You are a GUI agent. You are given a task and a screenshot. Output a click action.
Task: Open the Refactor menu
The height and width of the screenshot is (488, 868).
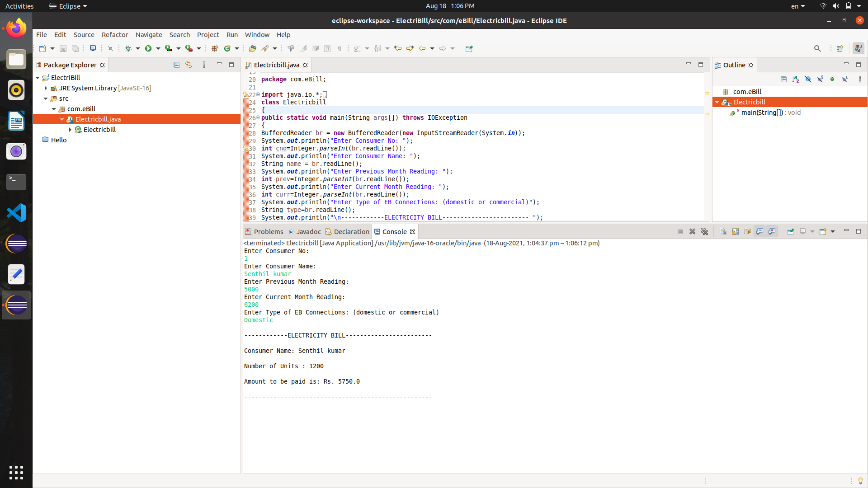pyautogui.click(x=115, y=34)
